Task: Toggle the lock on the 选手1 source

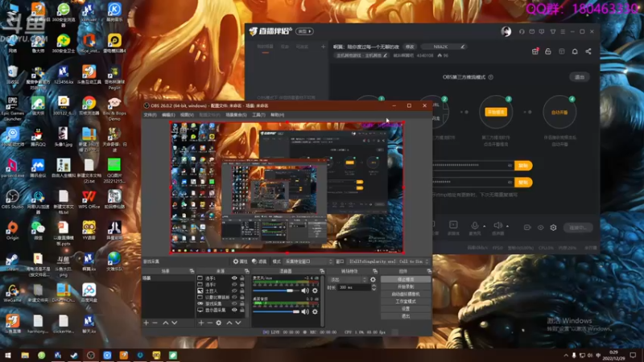Action: tap(242, 278)
